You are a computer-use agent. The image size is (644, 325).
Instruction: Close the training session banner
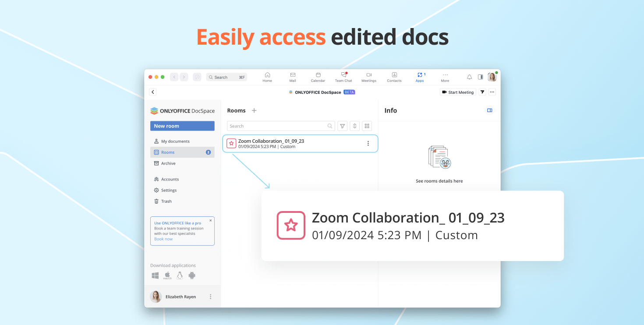click(210, 221)
